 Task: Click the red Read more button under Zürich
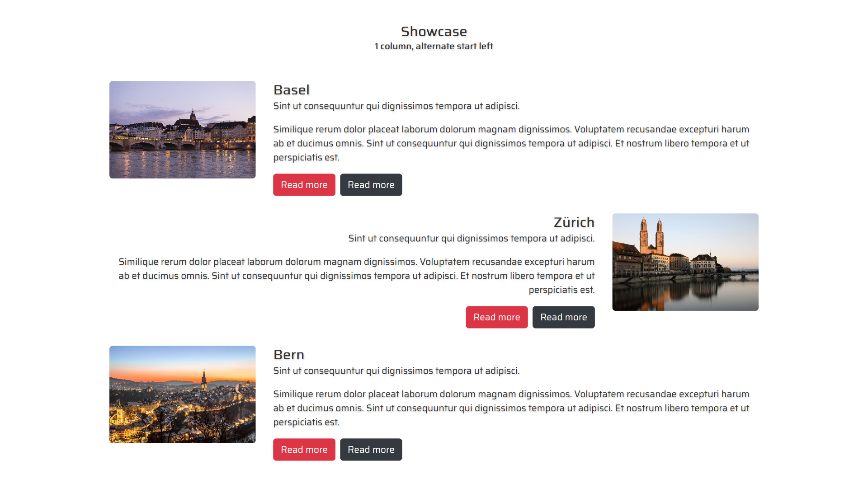(x=496, y=317)
